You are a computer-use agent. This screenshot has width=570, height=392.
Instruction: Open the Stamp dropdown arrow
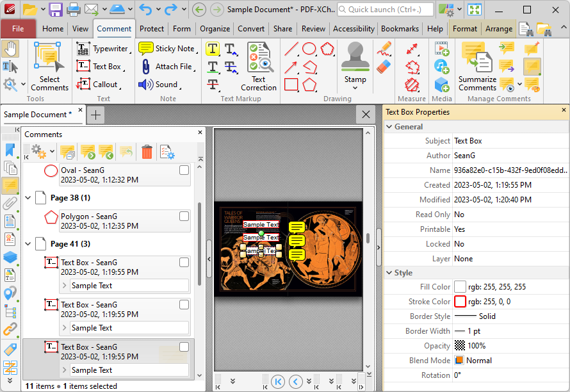[x=355, y=88]
